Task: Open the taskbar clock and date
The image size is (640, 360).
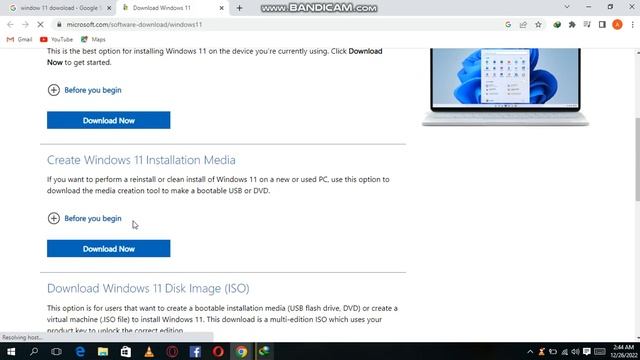Action: click(623, 351)
